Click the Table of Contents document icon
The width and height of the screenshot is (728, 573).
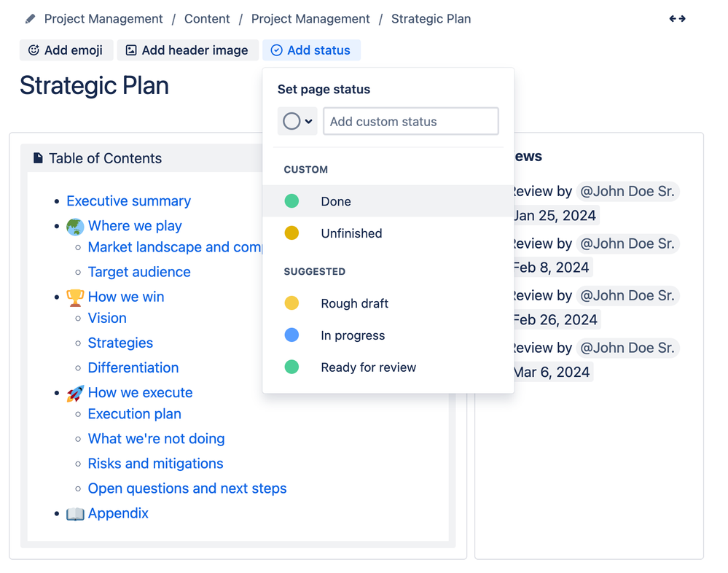click(38, 158)
